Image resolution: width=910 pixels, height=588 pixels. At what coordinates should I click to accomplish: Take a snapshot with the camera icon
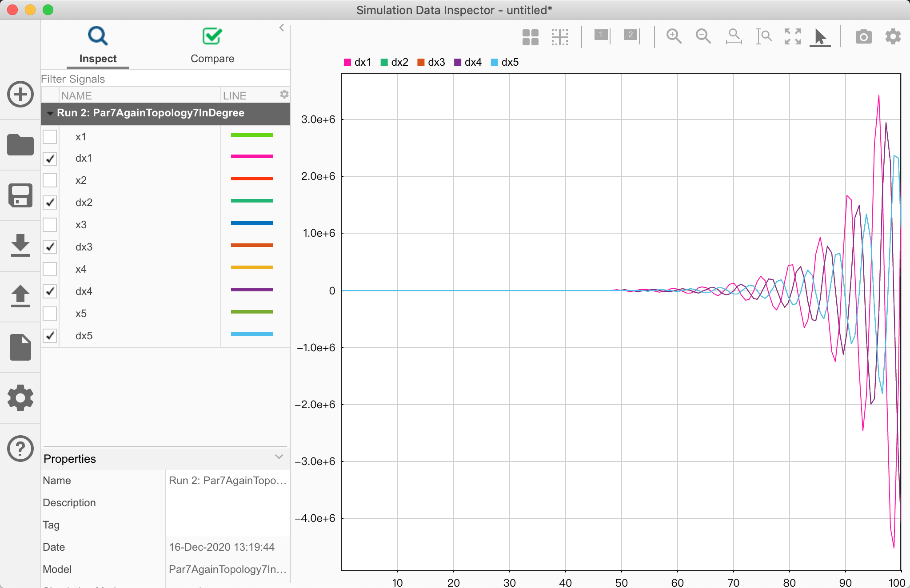(x=863, y=36)
